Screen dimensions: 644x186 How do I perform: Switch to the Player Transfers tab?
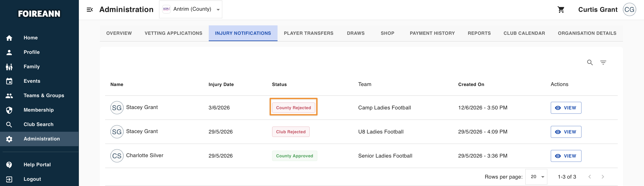[308, 33]
